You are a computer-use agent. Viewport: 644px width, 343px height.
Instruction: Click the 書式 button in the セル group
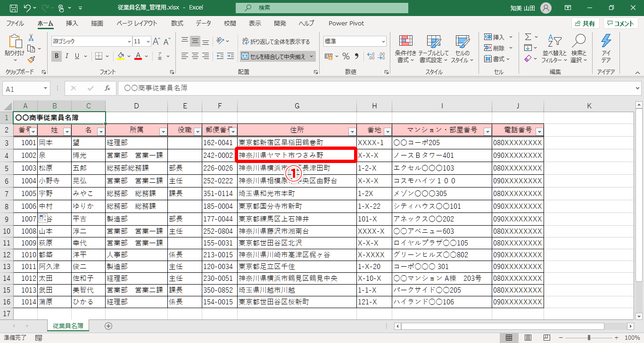coord(497,59)
